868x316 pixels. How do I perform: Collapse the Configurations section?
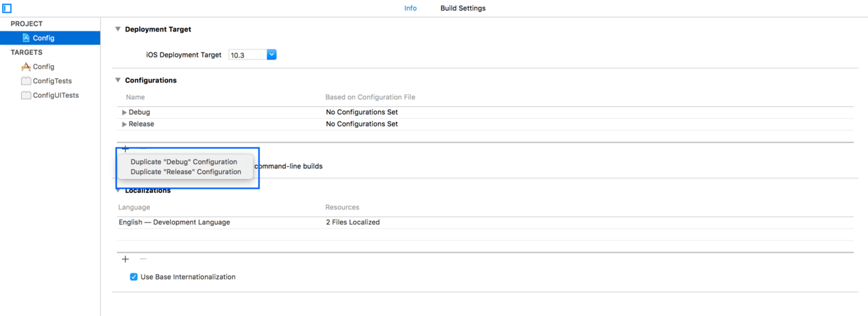coord(118,80)
